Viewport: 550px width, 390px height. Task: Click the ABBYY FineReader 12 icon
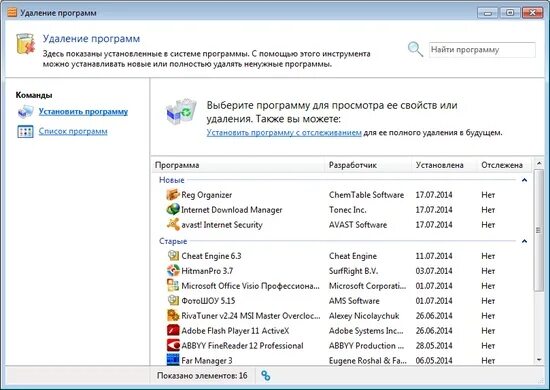point(173,345)
